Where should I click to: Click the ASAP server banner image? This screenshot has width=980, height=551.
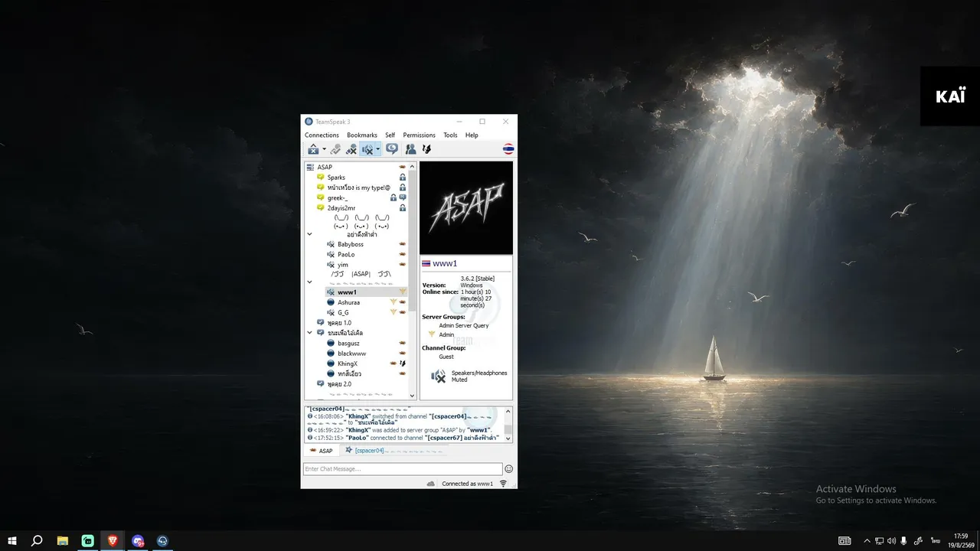coord(466,207)
